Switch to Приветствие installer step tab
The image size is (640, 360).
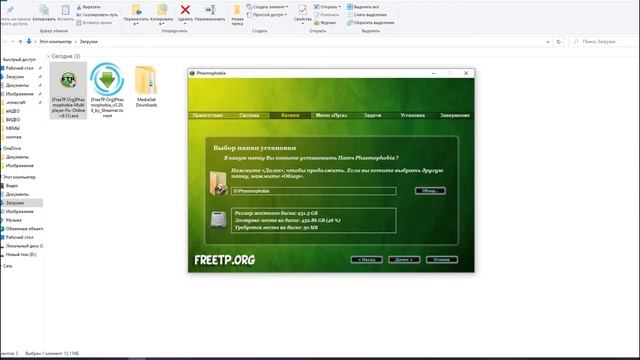208,116
